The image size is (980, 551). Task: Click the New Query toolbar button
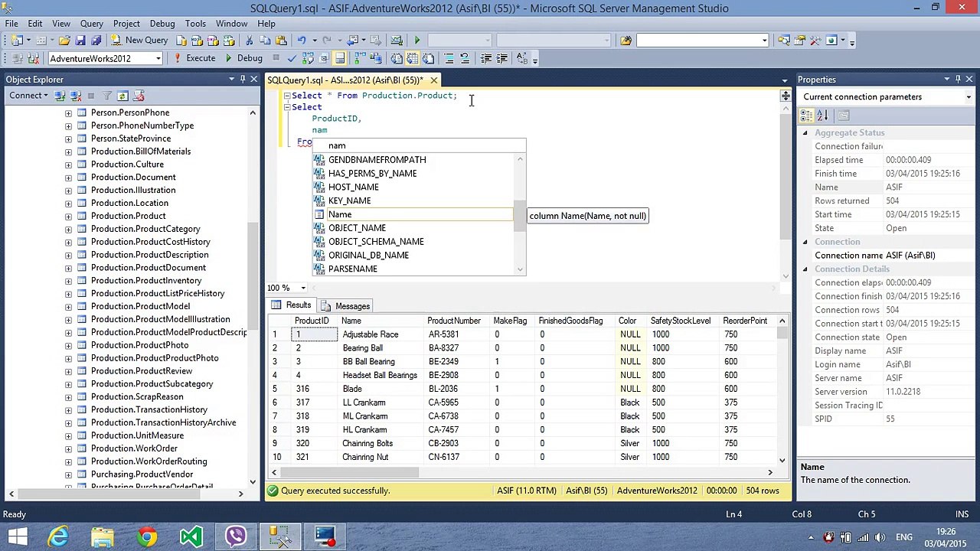pos(139,40)
